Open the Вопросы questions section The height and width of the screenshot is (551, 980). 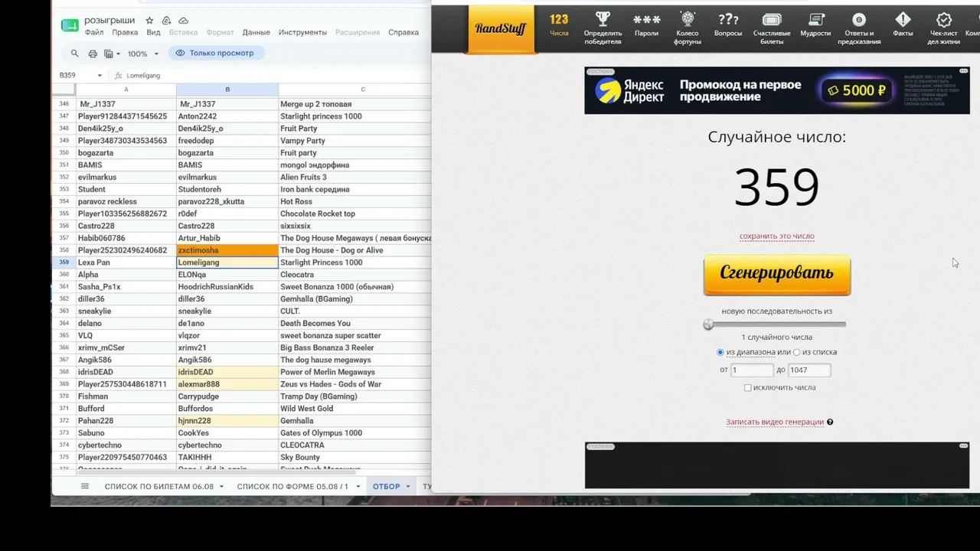[x=728, y=24]
